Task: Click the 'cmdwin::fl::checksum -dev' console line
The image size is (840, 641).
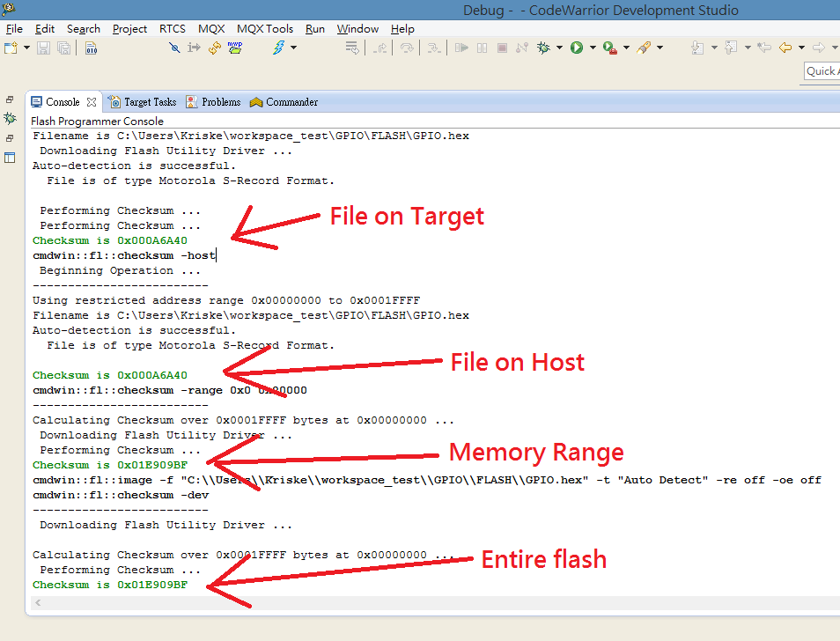Action: tap(121, 495)
